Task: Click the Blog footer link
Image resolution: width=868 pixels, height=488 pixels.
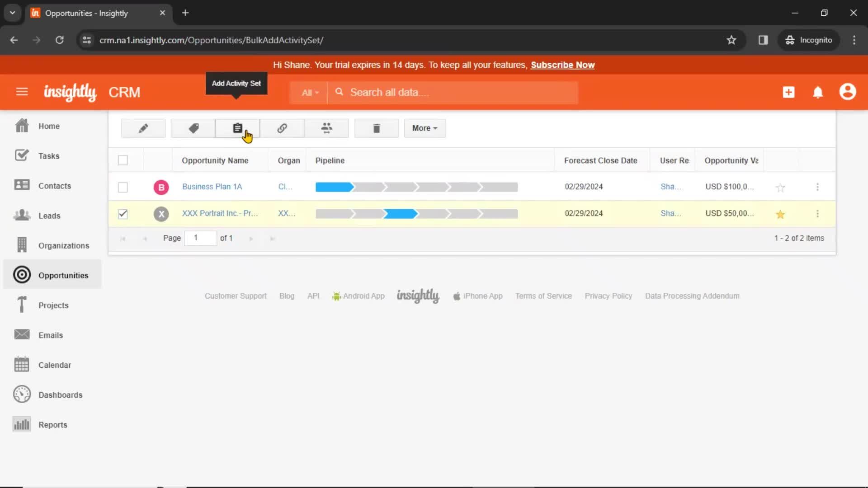Action: 287,296
